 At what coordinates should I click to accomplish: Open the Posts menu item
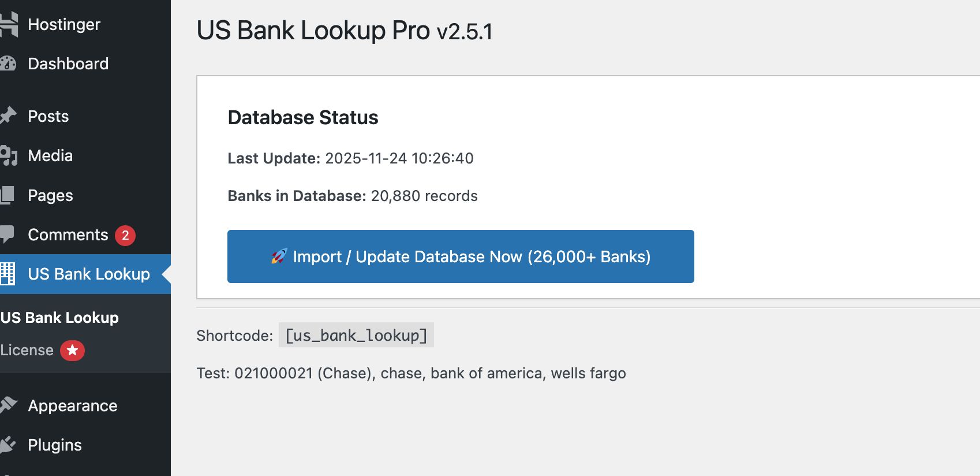(x=48, y=116)
